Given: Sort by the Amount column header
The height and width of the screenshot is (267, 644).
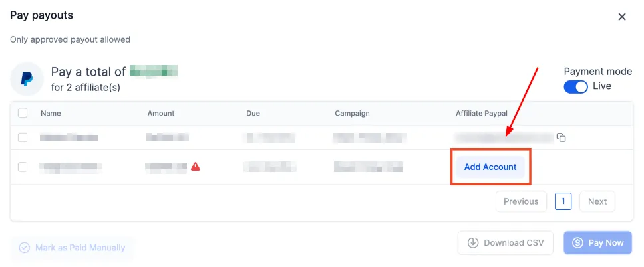Looking at the screenshot, I should 161,113.
